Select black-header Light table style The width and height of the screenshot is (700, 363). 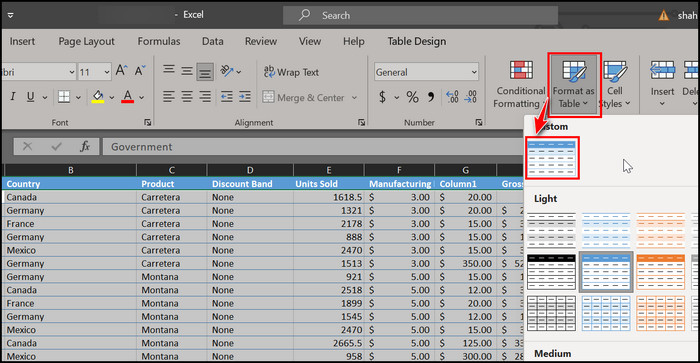click(x=551, y=272)
